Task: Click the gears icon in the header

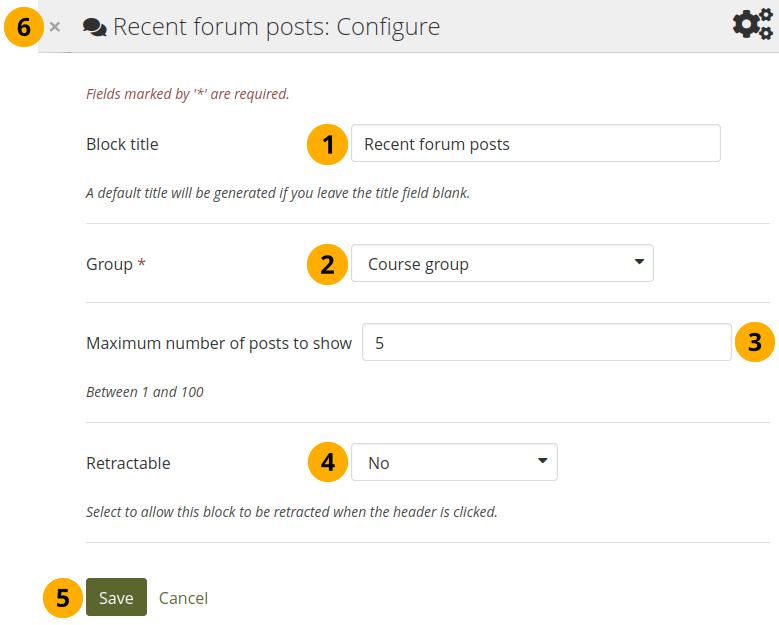Action: tap(752, 25)
